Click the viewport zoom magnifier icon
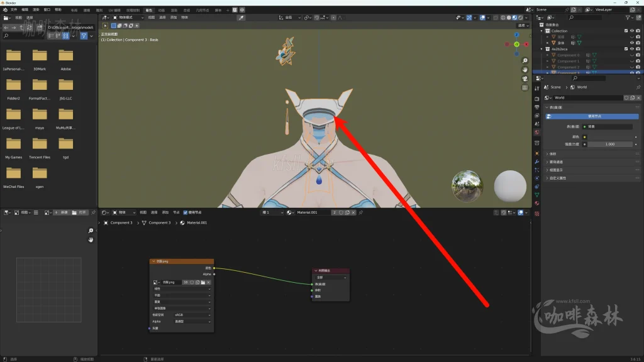Screen dimensions: 644x362 pyautogui.click(x=525, y=61)
